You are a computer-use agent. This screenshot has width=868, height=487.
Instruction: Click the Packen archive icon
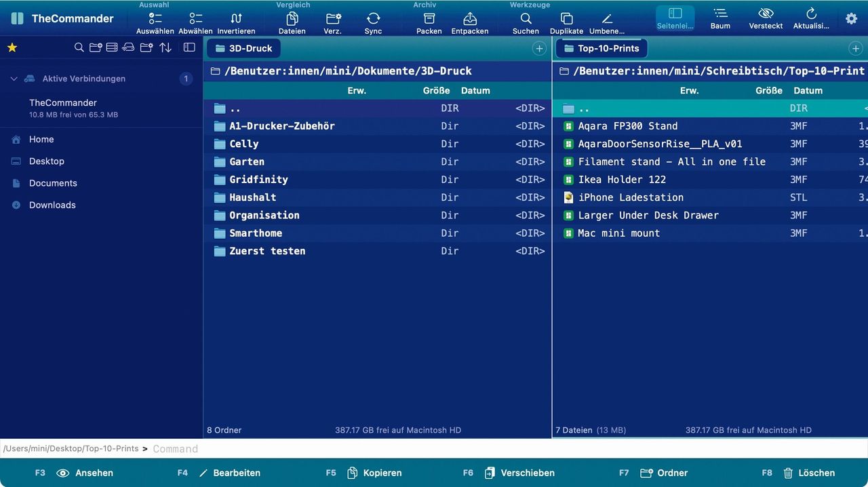coord(429,18)
